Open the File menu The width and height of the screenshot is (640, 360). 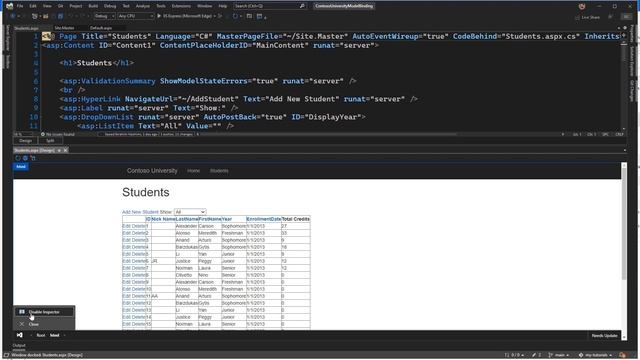click(20, 6)
